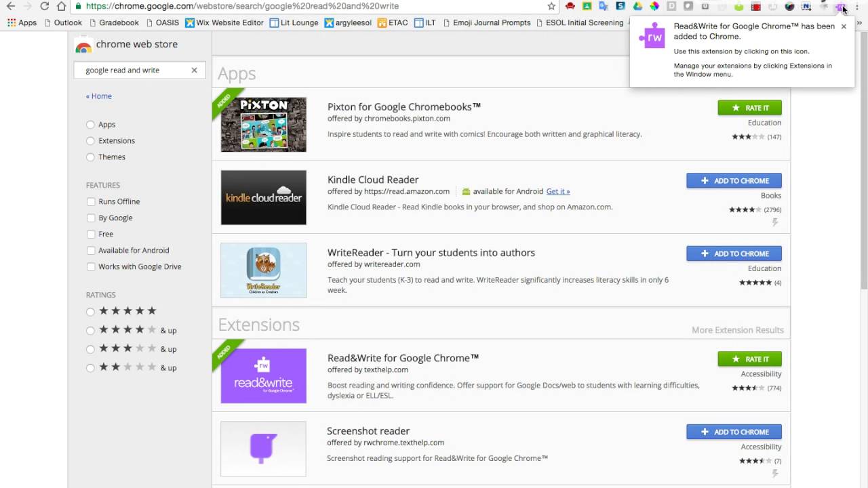Select two stars & up rating
The height and width of the screenshot is (488, 868).
(x=90, y=368)
